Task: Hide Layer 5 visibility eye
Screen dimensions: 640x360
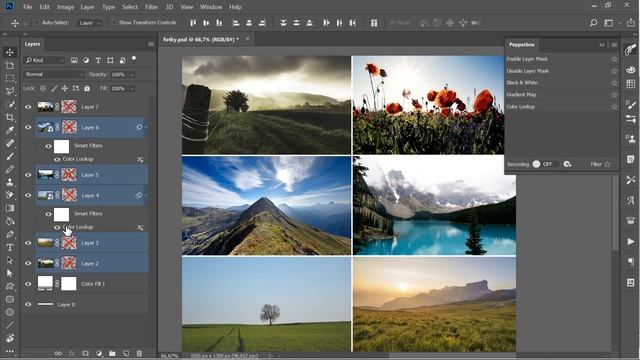Action: [x=28, y=175]
